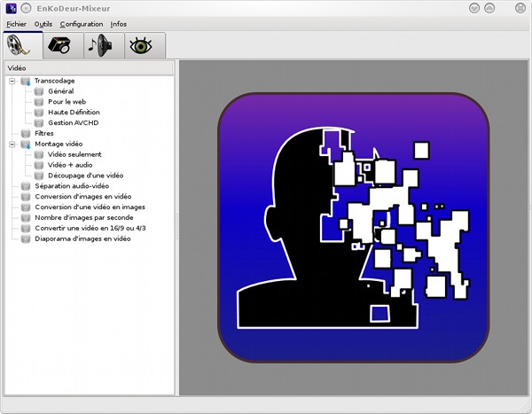Click the Vidéo column header
This screenshot has height=414, width=532.
tap(90, 68)
